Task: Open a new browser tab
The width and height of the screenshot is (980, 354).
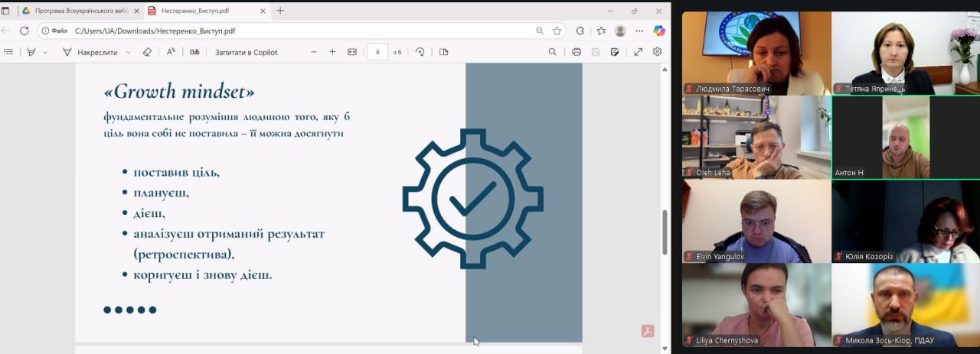Action: tap(280, 11)
